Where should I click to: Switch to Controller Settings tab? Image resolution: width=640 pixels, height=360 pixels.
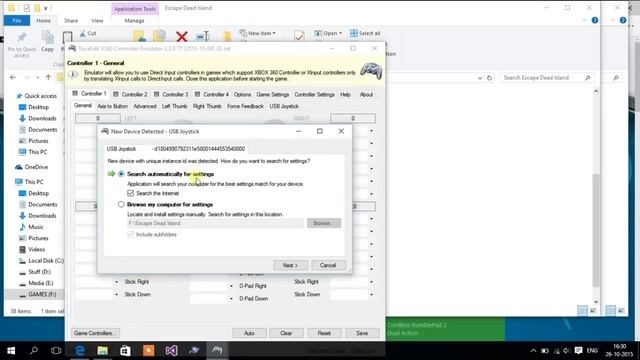click(314, 94)
